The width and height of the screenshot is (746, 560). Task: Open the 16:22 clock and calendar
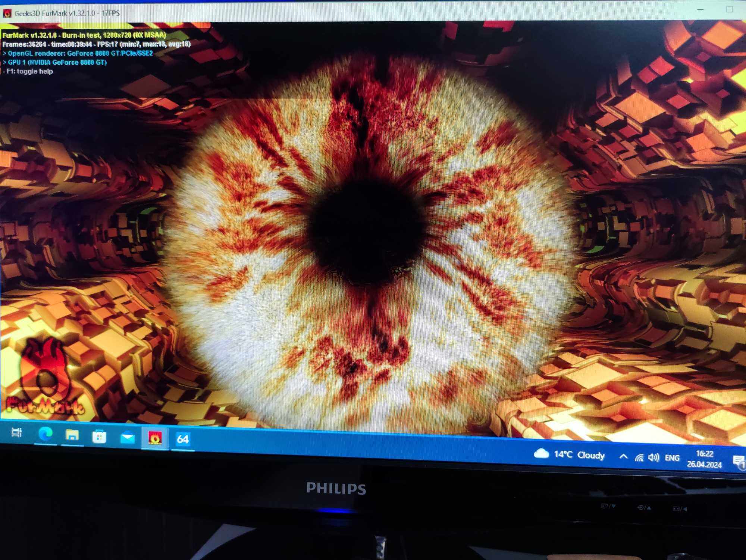pyautogui.click(x=705, y=454)
